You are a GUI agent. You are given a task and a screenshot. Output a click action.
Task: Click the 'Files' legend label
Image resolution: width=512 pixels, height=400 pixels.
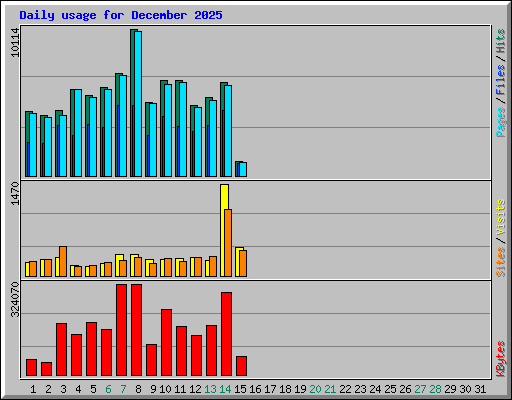click(x=501, y=79)
